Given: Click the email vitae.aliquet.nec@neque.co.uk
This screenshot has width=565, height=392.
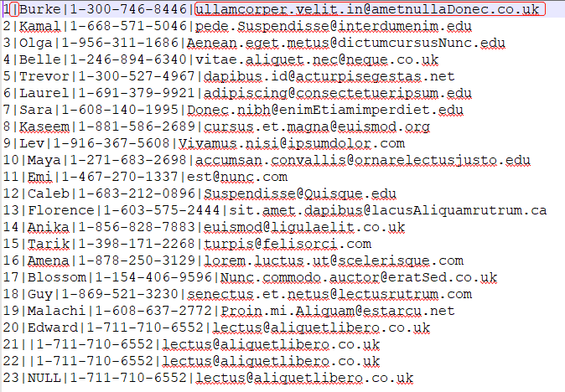Looking at the screenshot, I should pyautogui.click(x=317, y=59).
